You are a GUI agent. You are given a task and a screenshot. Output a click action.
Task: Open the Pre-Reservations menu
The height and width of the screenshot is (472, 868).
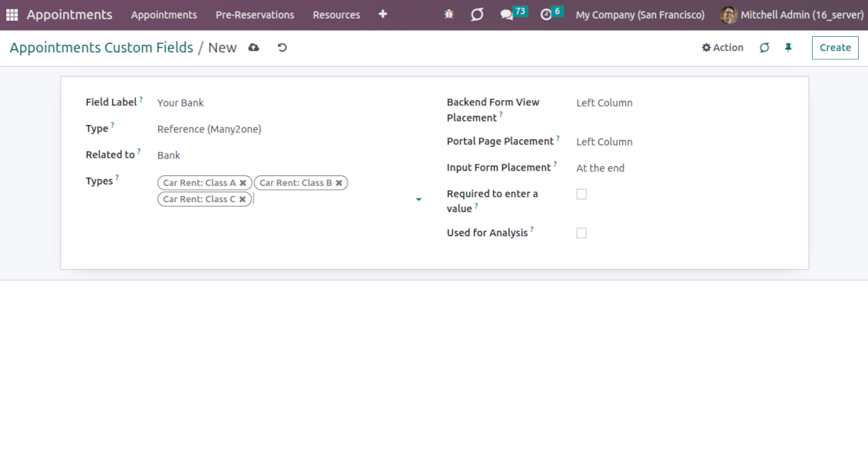[254, 15]
